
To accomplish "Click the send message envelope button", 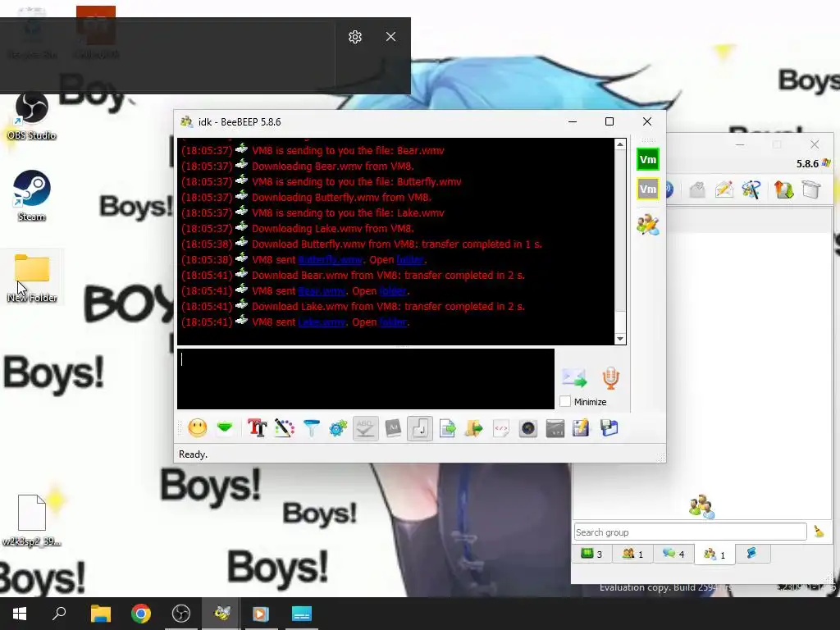I will click(x=574, y=377).
